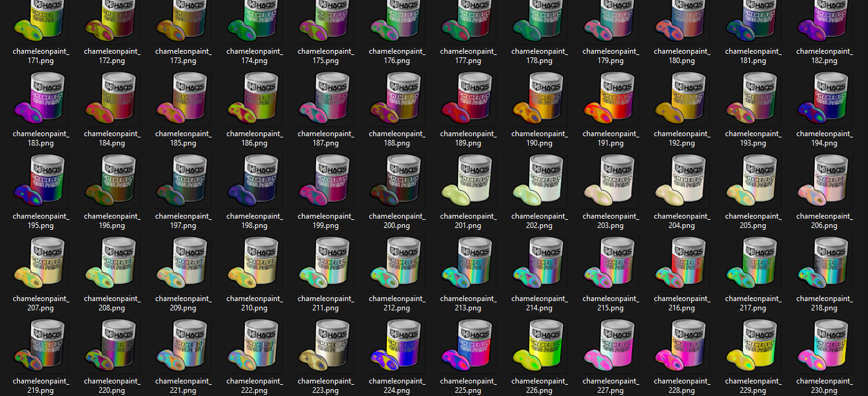Click the file name chameleonpaint_171.png

click(x=41, y=56)
